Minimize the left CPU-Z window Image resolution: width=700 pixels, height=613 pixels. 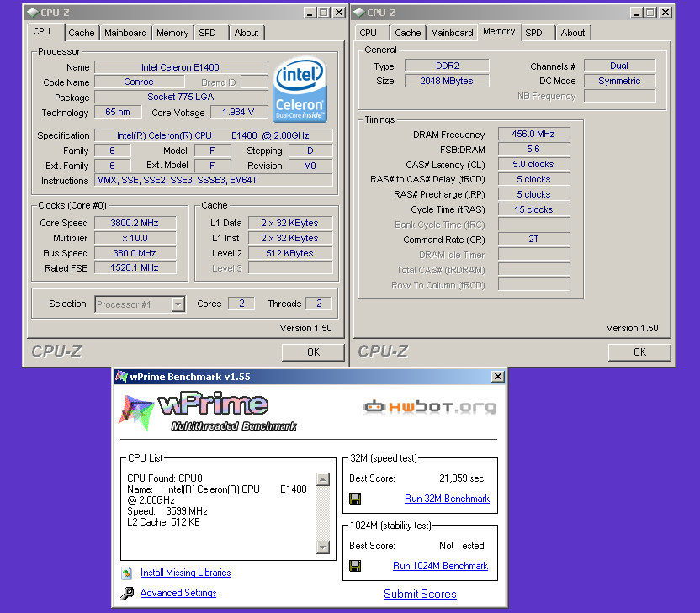(310, 13)
